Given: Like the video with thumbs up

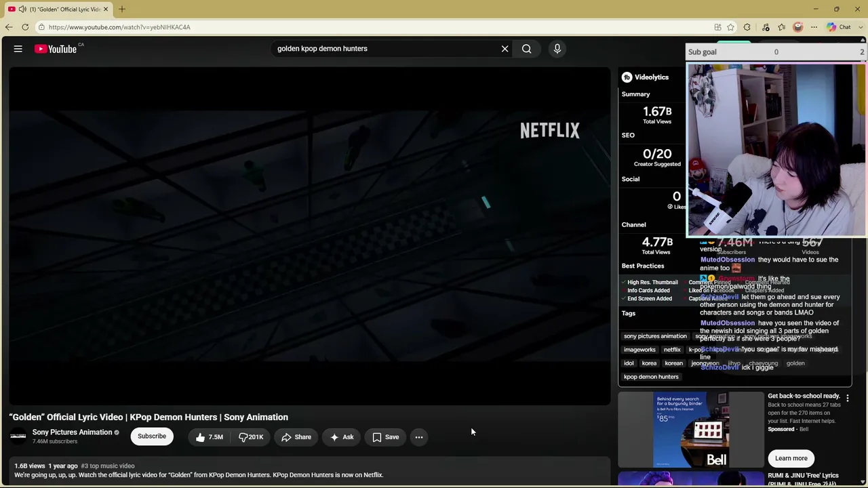Looking at the screenshot, I should (x=209, y=437).
